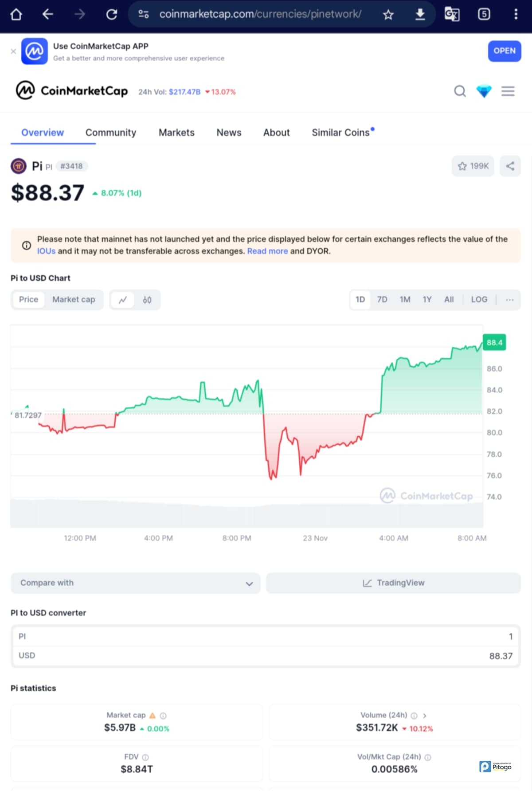
Task: Open CoinMarketCap search magnifier
Action: coord(460,91)
